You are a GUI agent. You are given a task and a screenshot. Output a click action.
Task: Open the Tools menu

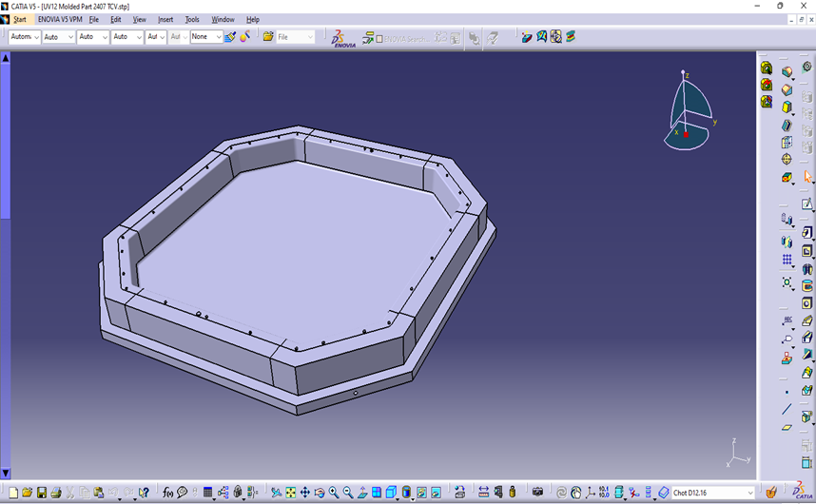click(x=192, y=19)
